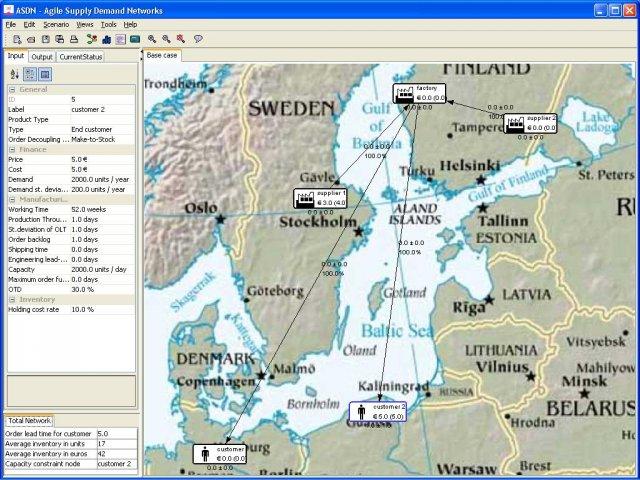Click the blue factory buildings toolbar icon

(106, 39)
